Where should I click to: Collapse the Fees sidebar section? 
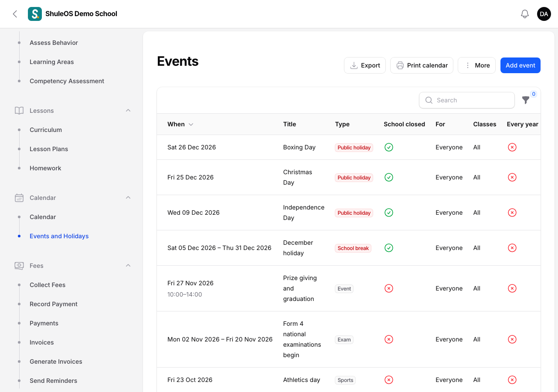128,266
